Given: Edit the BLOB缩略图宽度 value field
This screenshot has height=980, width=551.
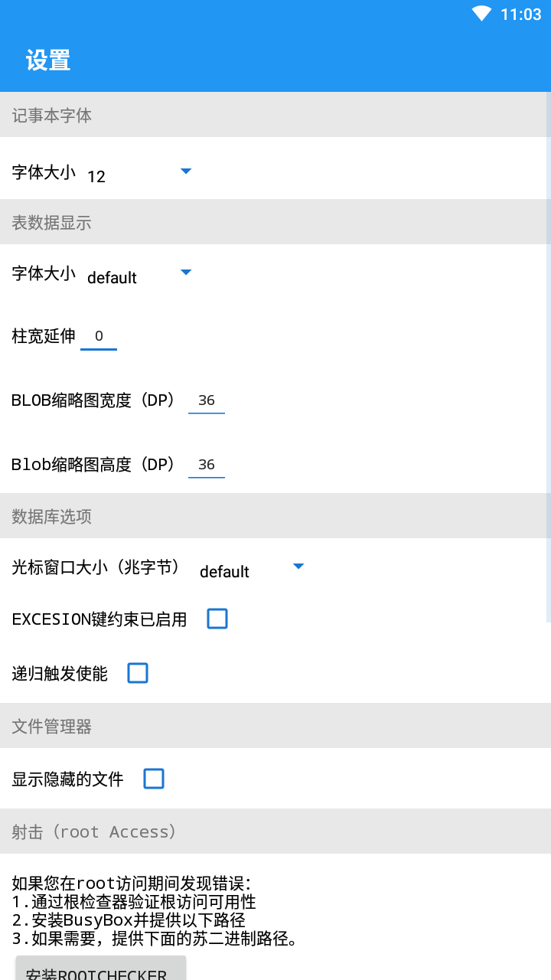Looking at the screenshot, I should point(207,400).
